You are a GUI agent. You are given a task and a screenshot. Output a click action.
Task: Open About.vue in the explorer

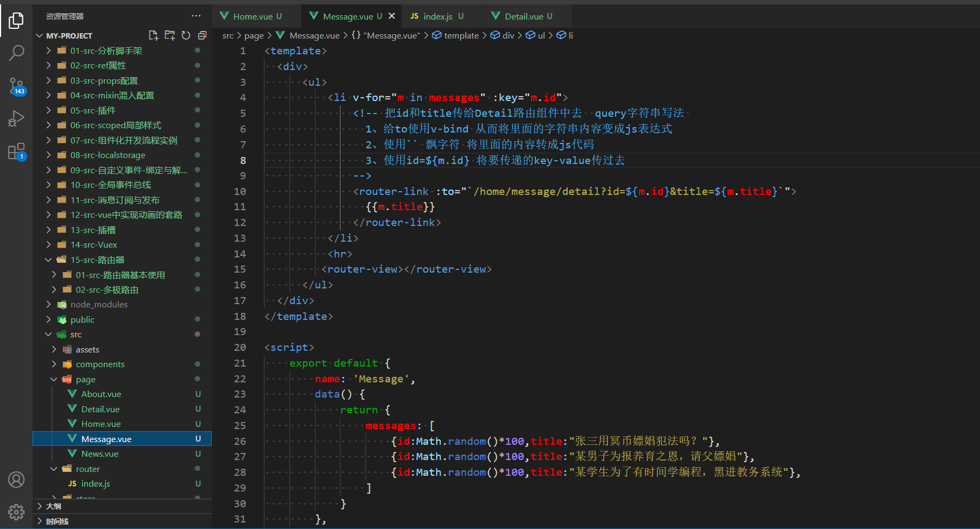click(122, 394)
